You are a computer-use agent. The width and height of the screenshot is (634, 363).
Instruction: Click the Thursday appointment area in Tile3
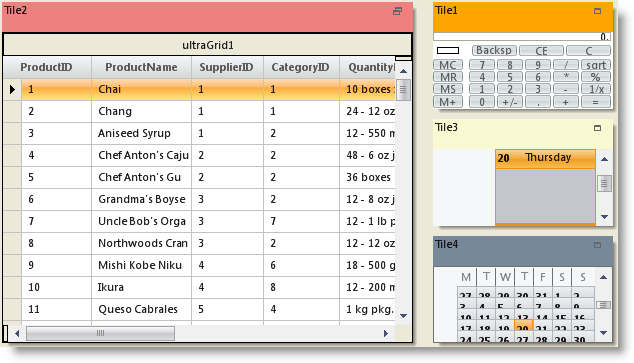coord(545,196)
